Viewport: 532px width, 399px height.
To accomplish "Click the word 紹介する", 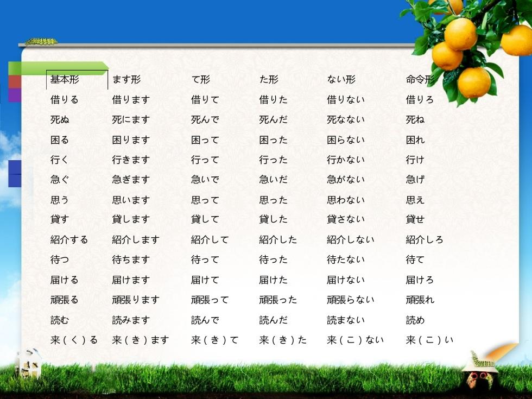I will pyautogui.click(x=69, y=240).
